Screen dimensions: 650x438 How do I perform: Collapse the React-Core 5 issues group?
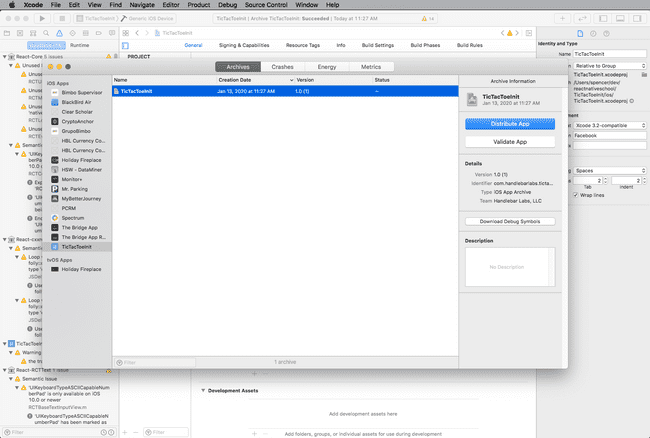tap(5, 56)
